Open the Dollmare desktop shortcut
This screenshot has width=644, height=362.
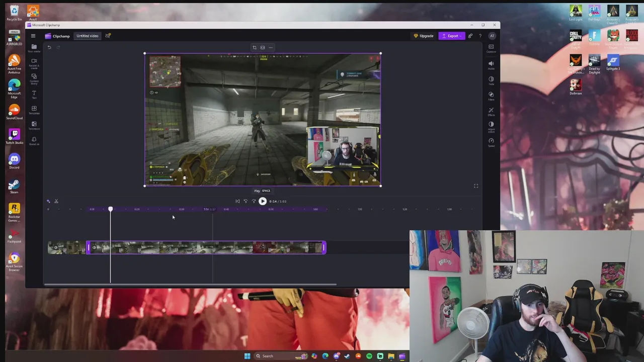(576, 87)
